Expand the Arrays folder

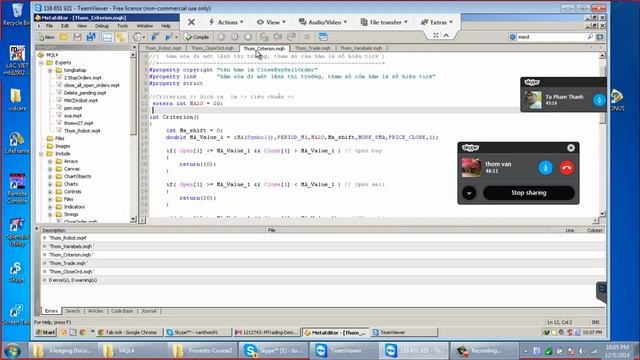point(50,162)
